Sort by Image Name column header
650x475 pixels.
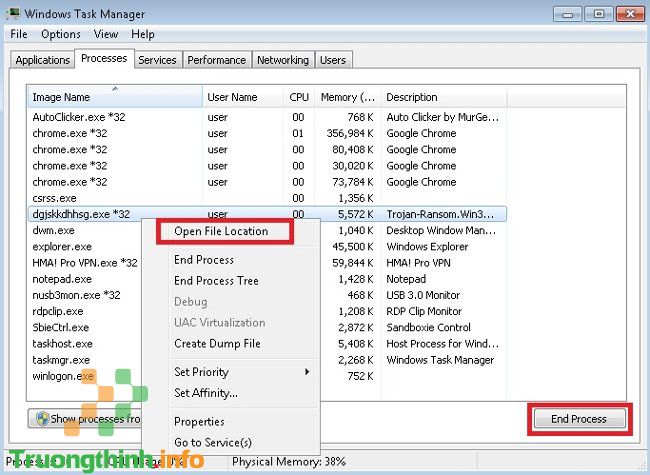[115, 97]
